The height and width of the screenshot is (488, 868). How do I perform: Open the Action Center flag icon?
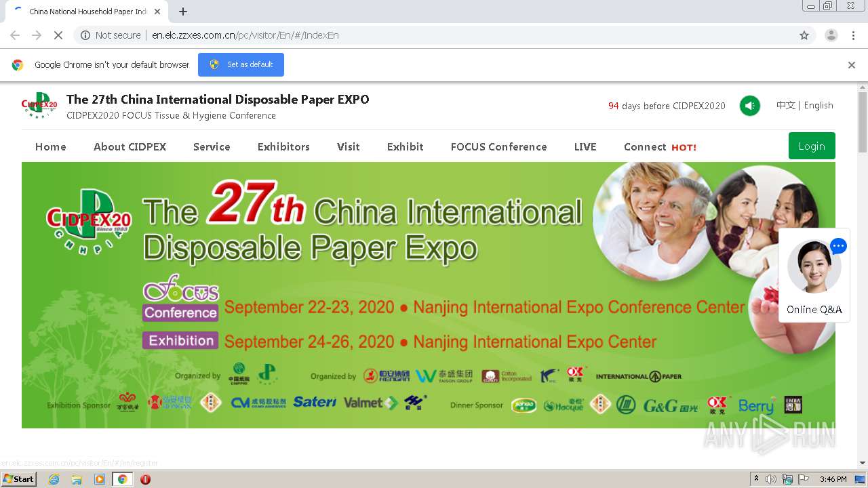coord(804,479)
